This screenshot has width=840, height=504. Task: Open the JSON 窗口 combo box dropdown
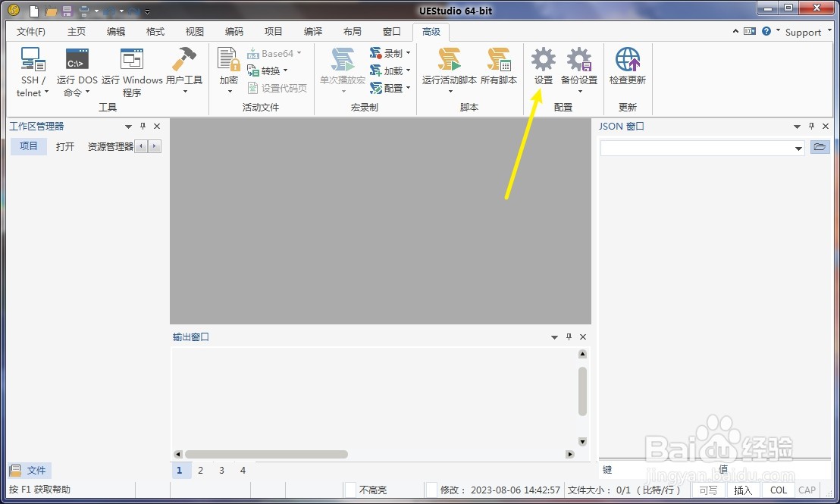coord(798,149)
